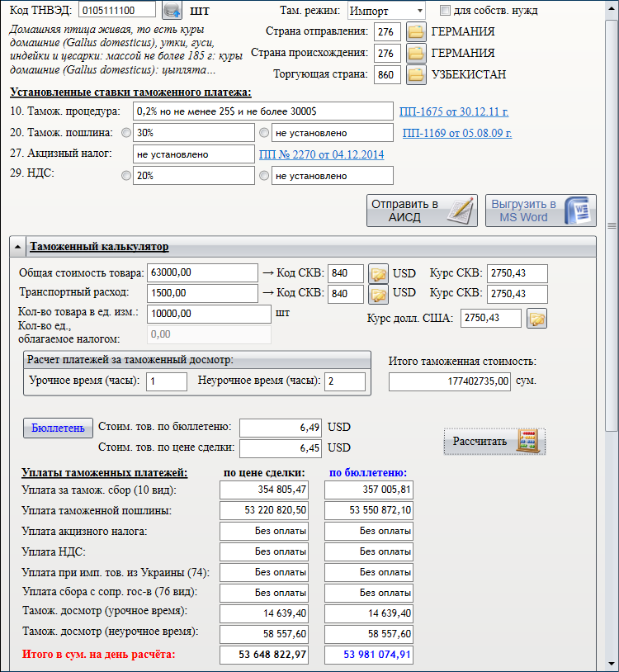Open folder picker for Страна происхождения
This screenshot has height=672, width=619.
pos(416,53)
